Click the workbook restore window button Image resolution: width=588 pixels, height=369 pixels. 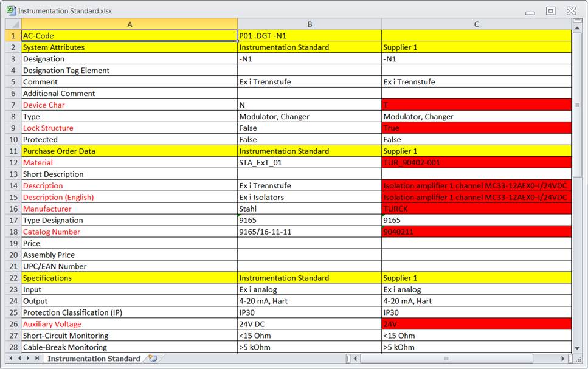[550, 11]
